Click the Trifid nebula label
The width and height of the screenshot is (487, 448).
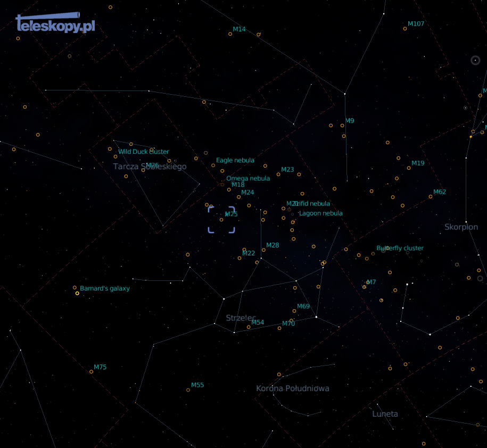[313, 204]
